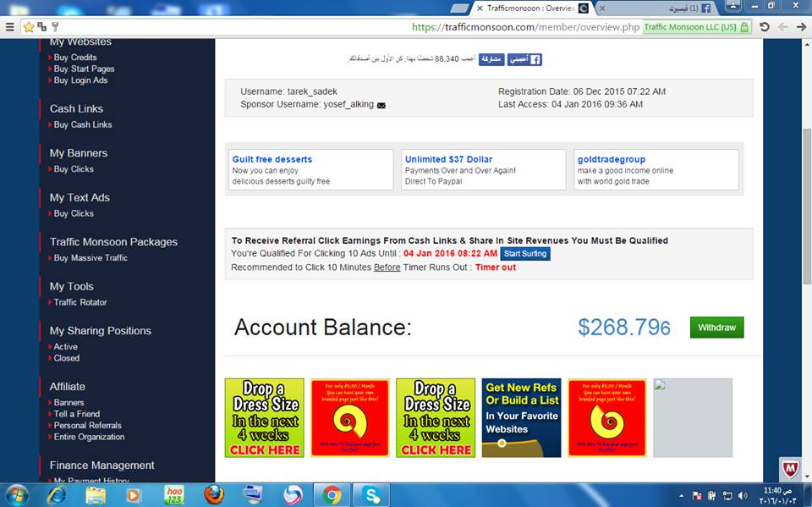
Task: Click the broken image banner placeholder
Action: click(693, 418)
